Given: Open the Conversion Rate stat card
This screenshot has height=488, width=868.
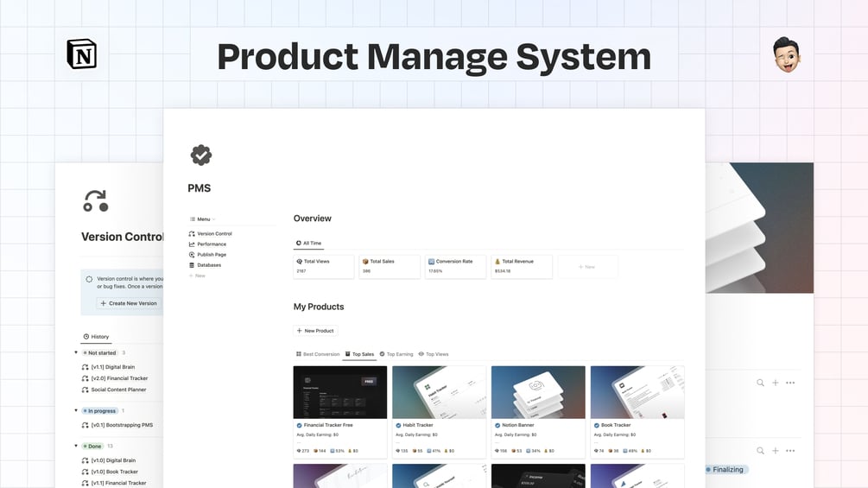Looking at the screenshot, I should click(x=455, y=267).
